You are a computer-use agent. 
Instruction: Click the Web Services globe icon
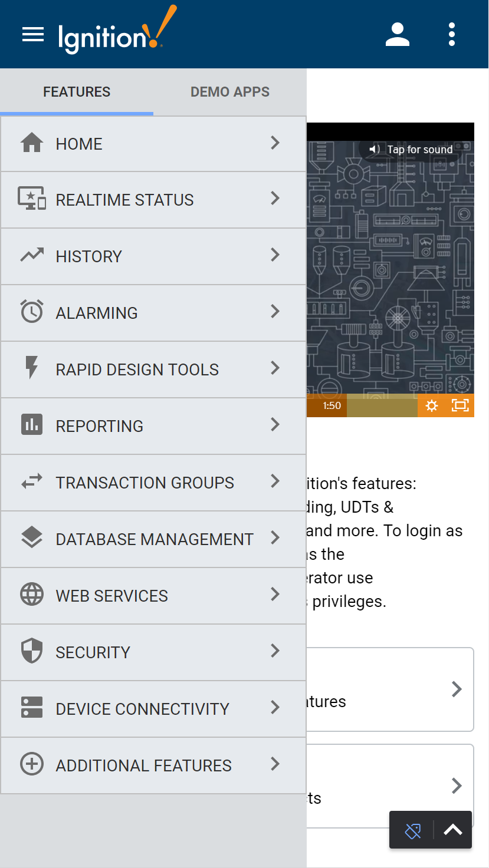pyautogui.click(x=32, y=595)
